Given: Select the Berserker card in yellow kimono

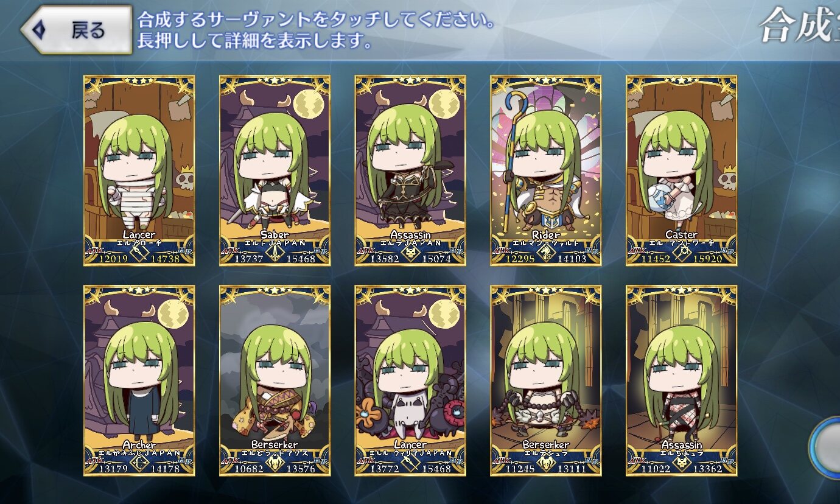Looking at the screenshot, I should [x=275, y=381].
